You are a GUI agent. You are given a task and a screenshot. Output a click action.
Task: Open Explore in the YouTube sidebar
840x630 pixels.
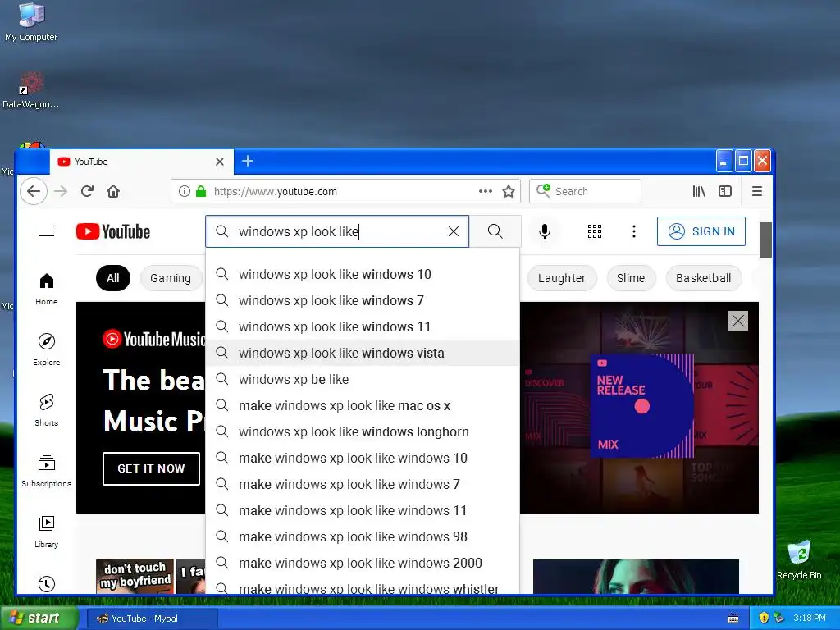click(47, 349)
